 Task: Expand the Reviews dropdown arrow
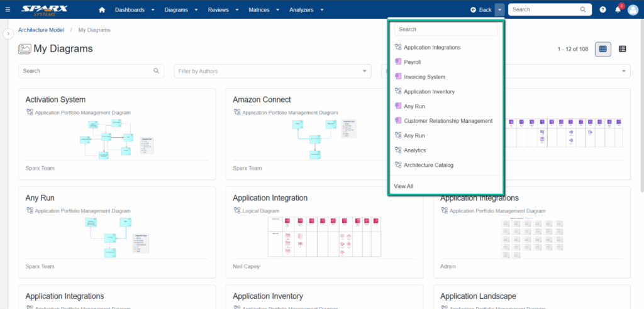tap(237, 10)
